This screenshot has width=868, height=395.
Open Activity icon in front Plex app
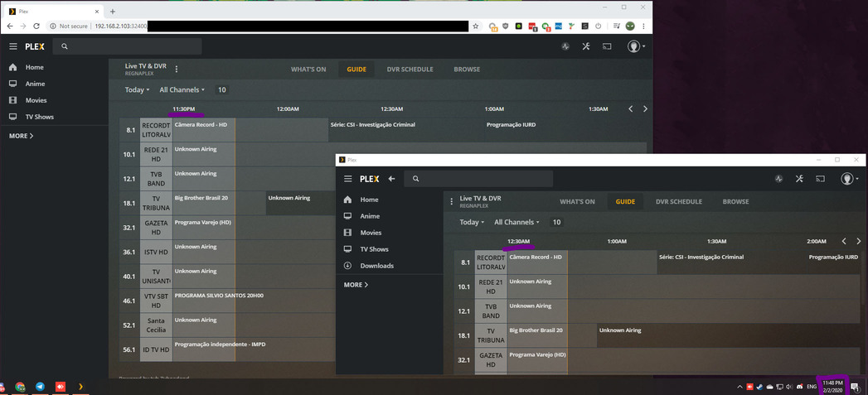[x=778, y=179]
